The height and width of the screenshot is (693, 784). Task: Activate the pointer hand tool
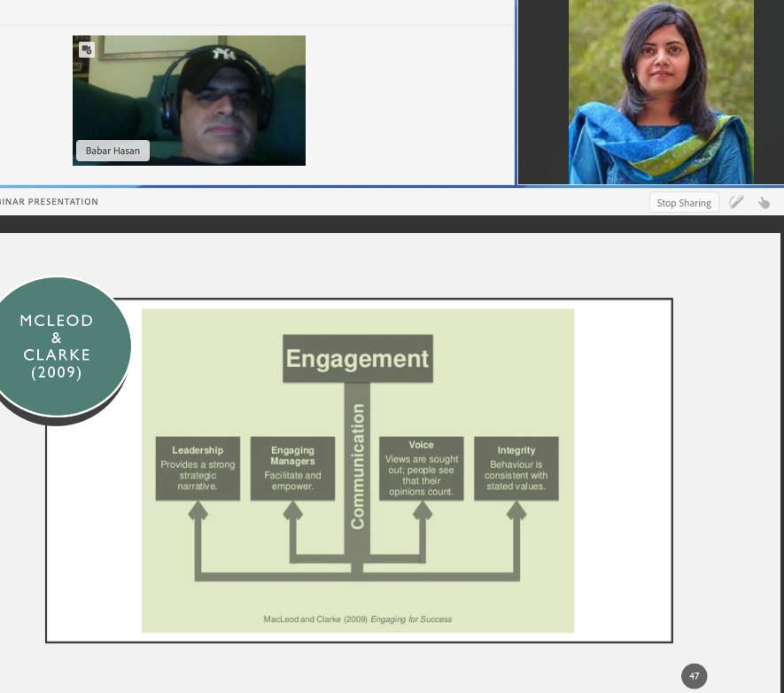[764, 203]
